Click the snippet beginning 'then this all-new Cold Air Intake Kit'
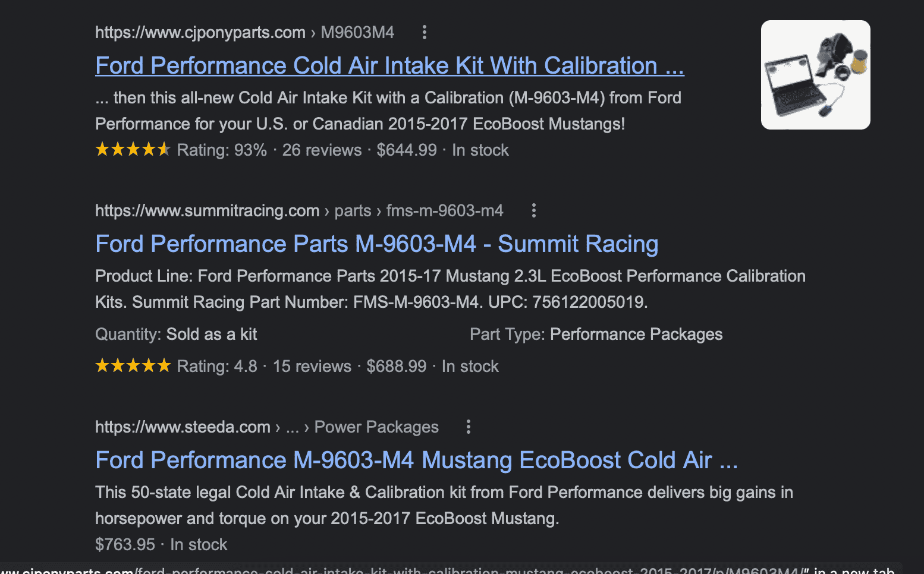 tap(388, 111)
